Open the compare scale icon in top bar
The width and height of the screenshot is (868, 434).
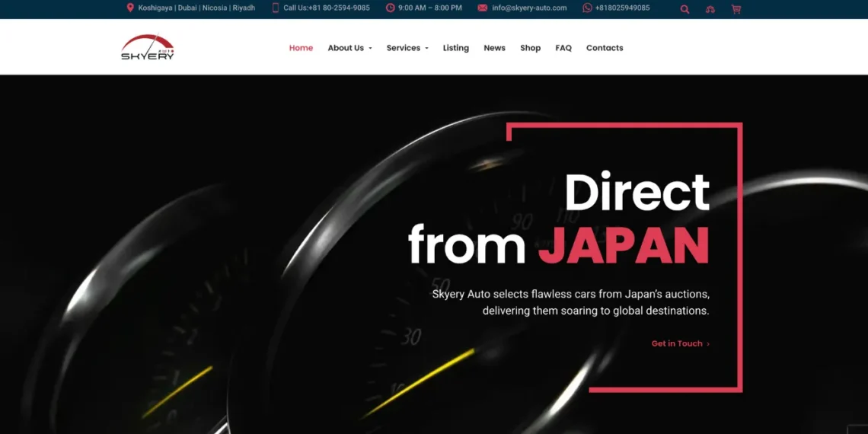710,9
